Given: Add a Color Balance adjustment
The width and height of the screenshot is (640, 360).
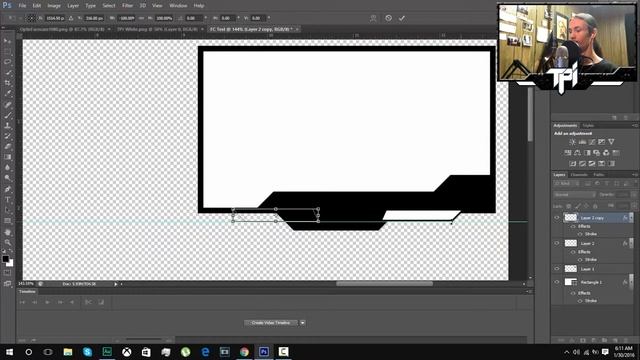Looking at the screenshot, I should (x=577, y=153).
